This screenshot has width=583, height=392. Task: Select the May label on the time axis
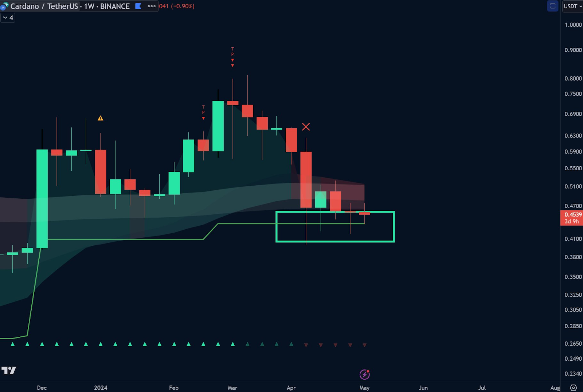pyautogui.click(x=364, y=388)
